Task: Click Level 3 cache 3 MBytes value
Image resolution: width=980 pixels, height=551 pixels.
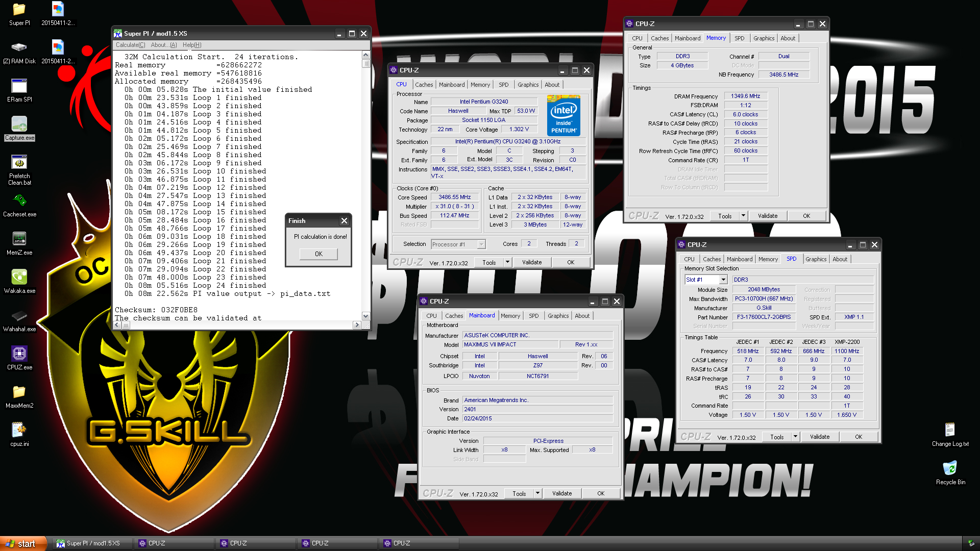Action: 535,224
